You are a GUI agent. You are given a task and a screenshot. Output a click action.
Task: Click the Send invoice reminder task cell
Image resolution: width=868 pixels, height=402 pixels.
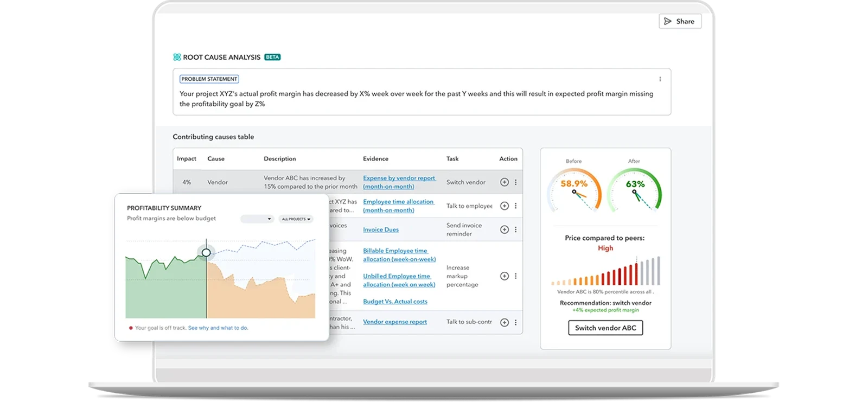[x=464, y=229]
